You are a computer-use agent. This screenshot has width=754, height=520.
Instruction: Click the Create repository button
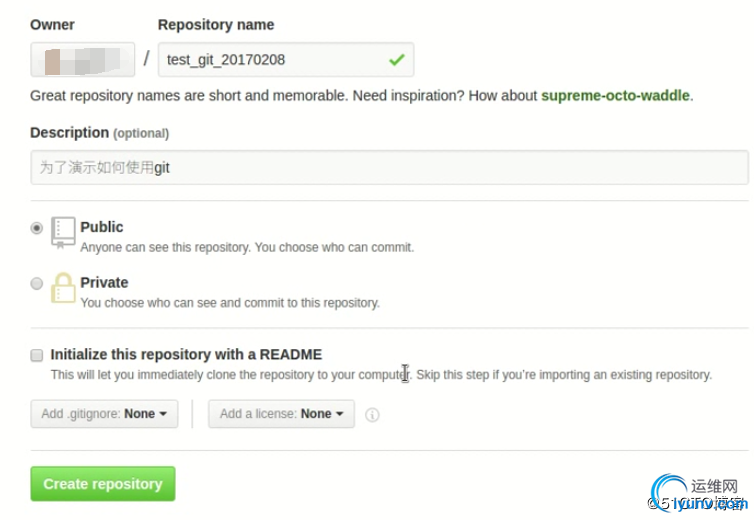tap(103, 483)
